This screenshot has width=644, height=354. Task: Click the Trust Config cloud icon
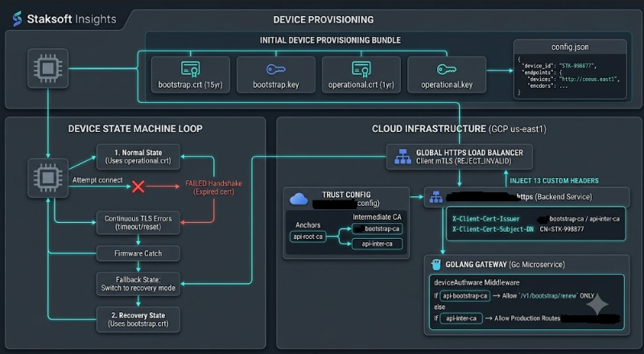pyautogui.click(x=299, y=200)
